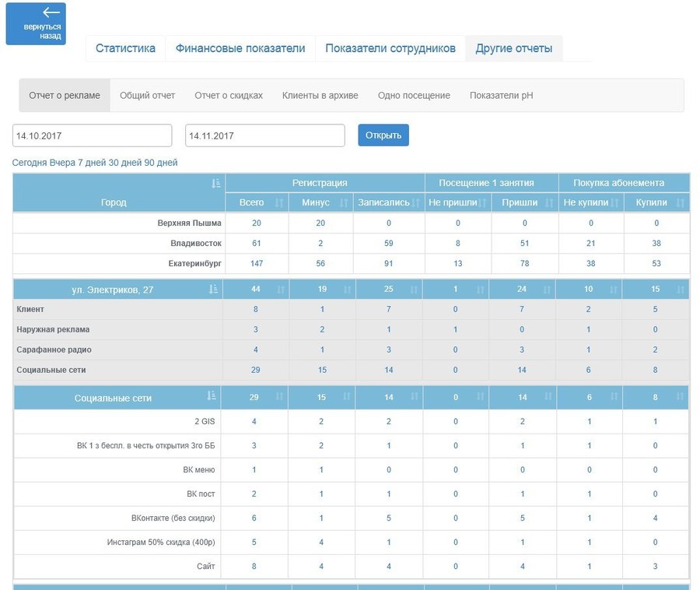Click the Открыть button
Viewport: 700px width, 590px height.
tap(383, 135)
